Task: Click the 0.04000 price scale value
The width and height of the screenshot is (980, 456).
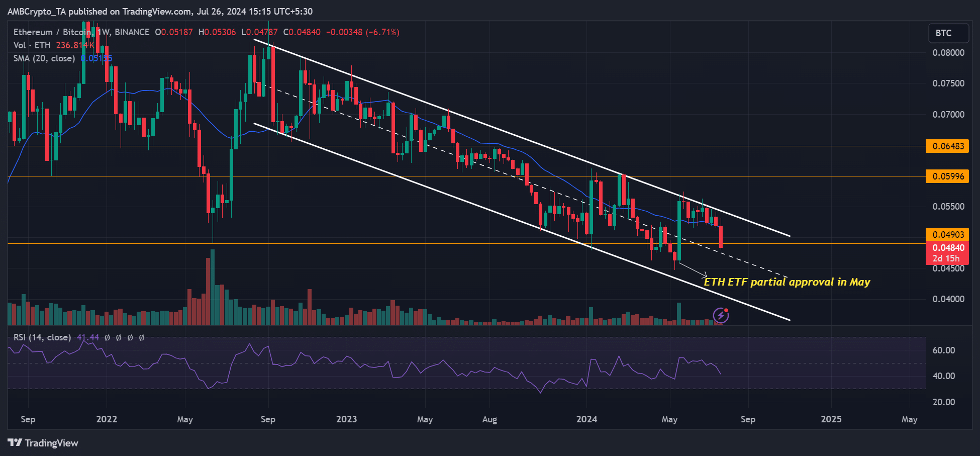Action: [x=948, y=299]
